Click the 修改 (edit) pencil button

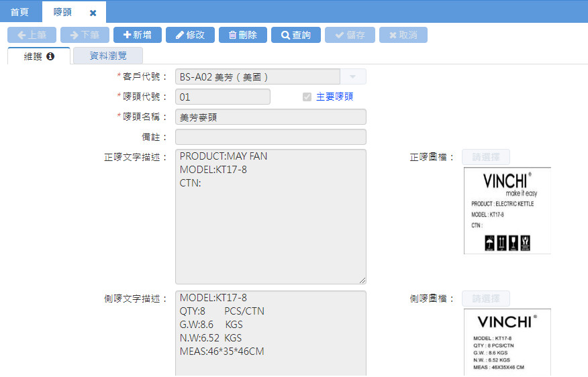pyautogui.click(x=190, y=35)
